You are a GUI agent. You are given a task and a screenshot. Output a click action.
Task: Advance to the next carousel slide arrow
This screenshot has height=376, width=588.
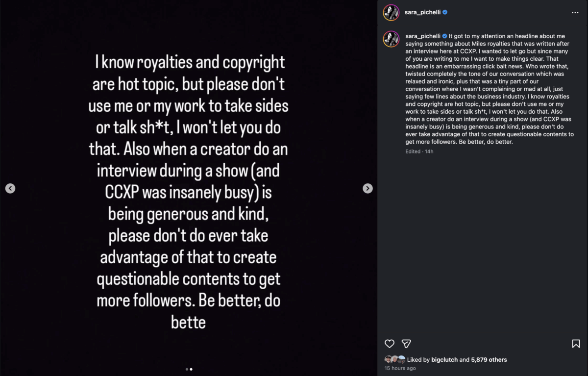367,188
